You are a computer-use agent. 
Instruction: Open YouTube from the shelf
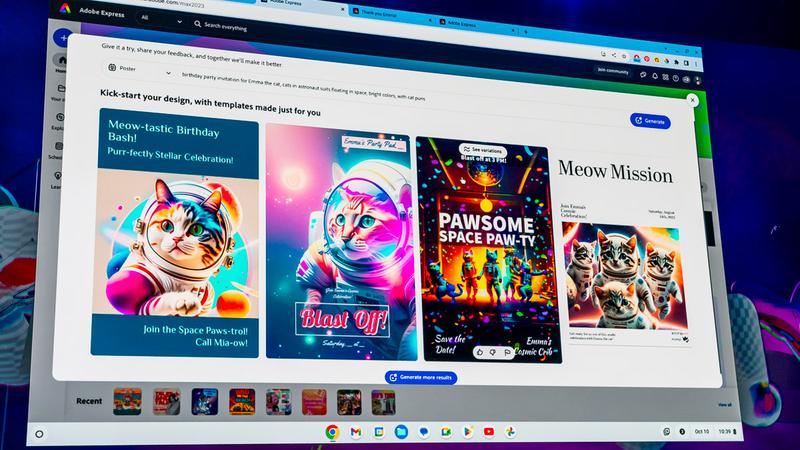click(x=489, y=432)
